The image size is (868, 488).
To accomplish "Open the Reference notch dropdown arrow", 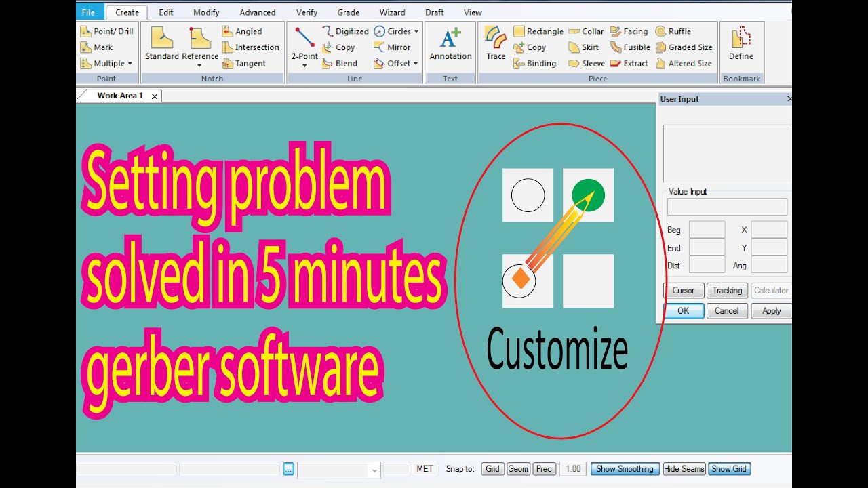I will point(200,66).
